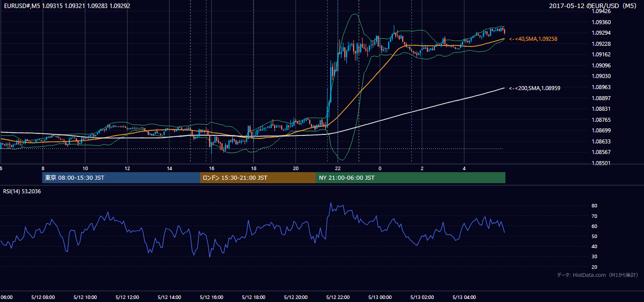Click hour label 14 under the price chart
Viewport: 644px width, 302px height.
170,168
